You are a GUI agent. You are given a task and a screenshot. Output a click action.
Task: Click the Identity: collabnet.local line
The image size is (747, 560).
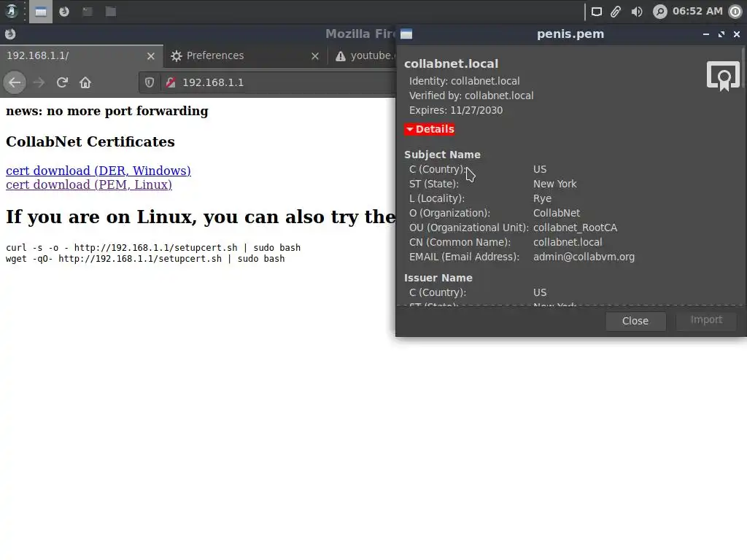(x=465, y=81)
